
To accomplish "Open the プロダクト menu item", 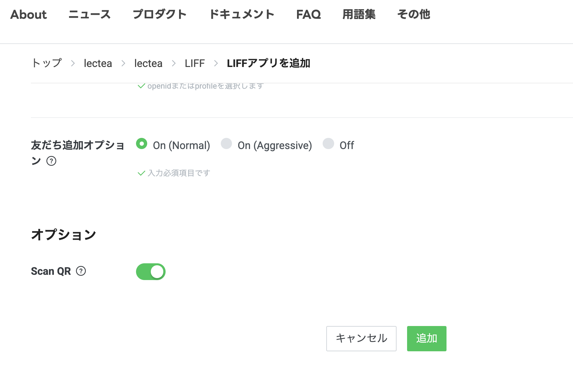I will (160, 14).
